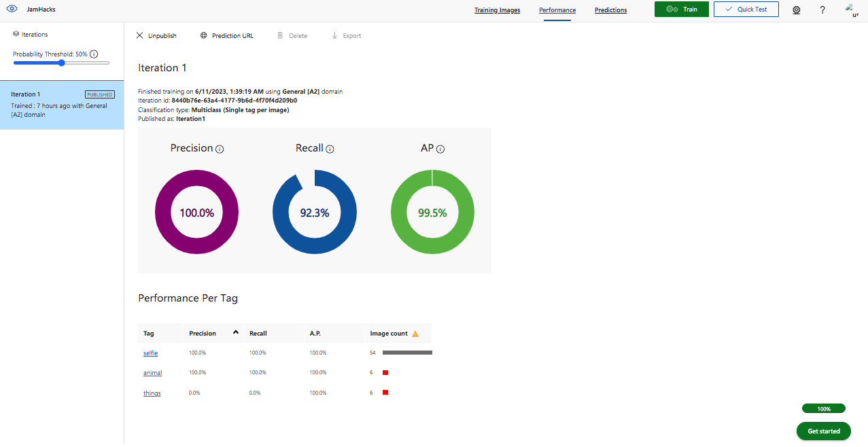Click the JamHacks project name

pos(41,10)
